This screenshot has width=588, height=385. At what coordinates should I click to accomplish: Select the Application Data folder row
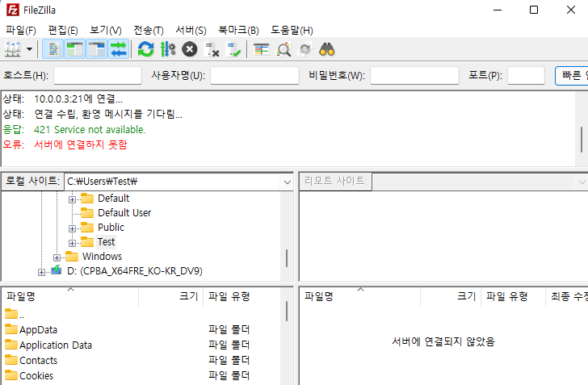[141, 345]
